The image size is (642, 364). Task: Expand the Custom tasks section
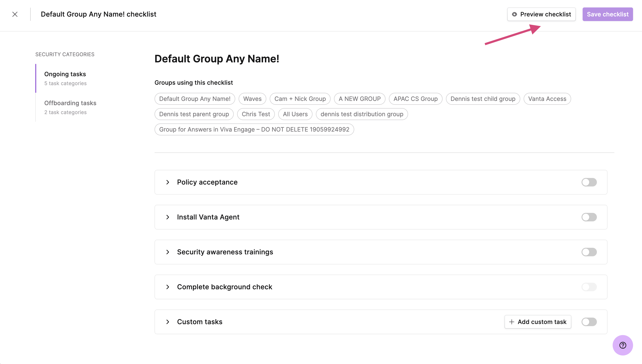[168, 322]
